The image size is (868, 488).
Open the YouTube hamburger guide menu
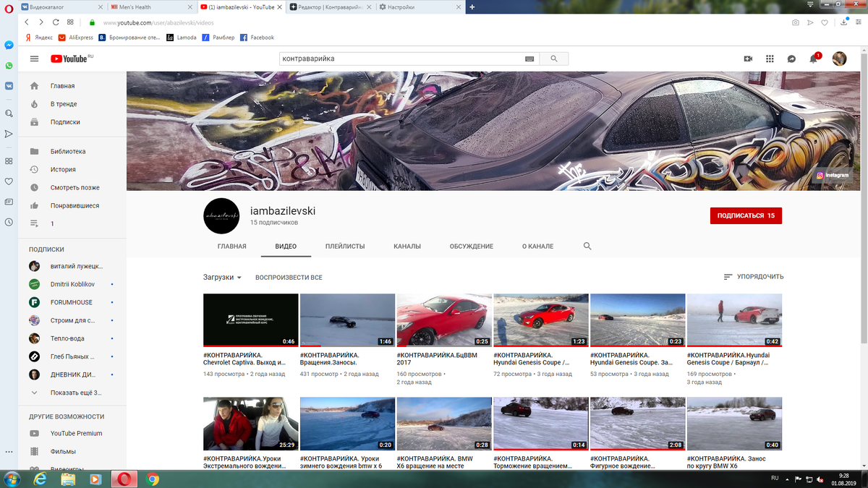(x=34, y=59)
